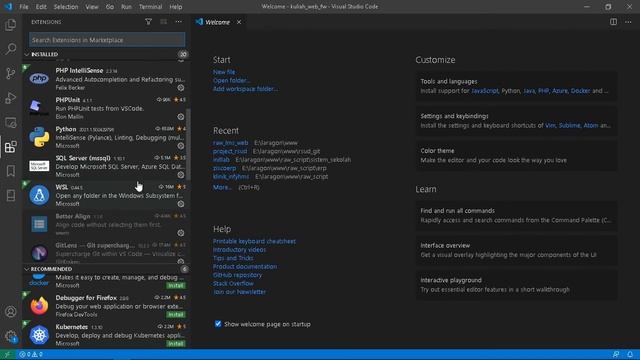Open the Introductory videos link
The height and width of the screenshot is (360, 640).
[x=239, y=249]
